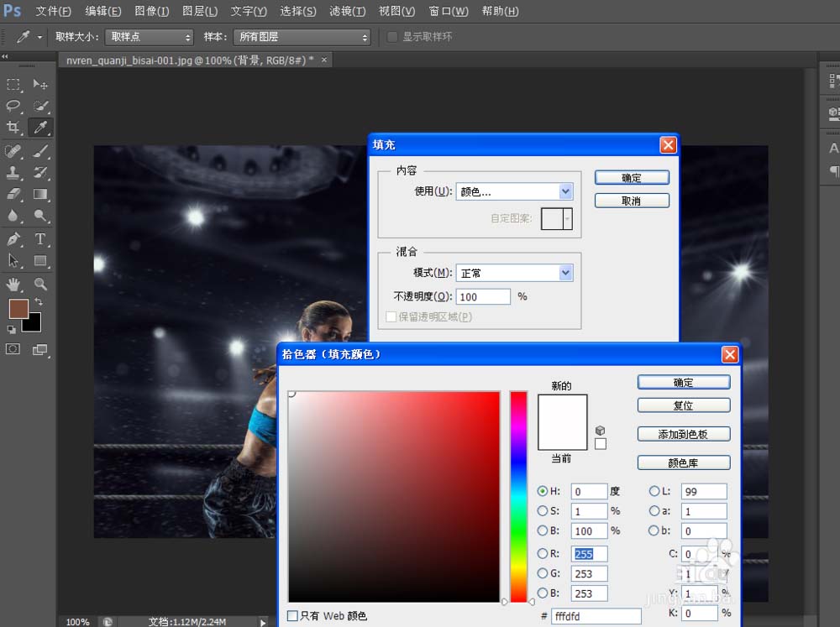
Task: Select the Hand tool
Action: (x=12, y=285)
